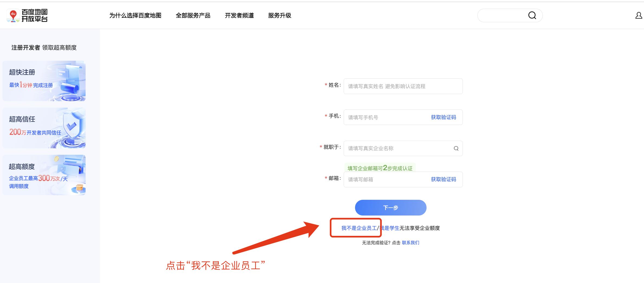Viewport: 644px width, 283px height.
Task: Open 全部服务产品 menu
Action: point(193,15)
